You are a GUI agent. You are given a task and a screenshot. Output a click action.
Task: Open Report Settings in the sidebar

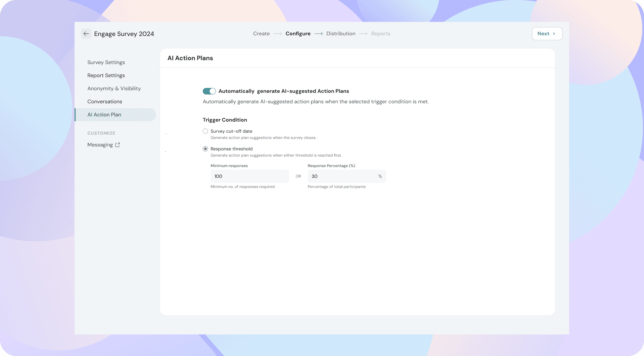coord(106,76)
